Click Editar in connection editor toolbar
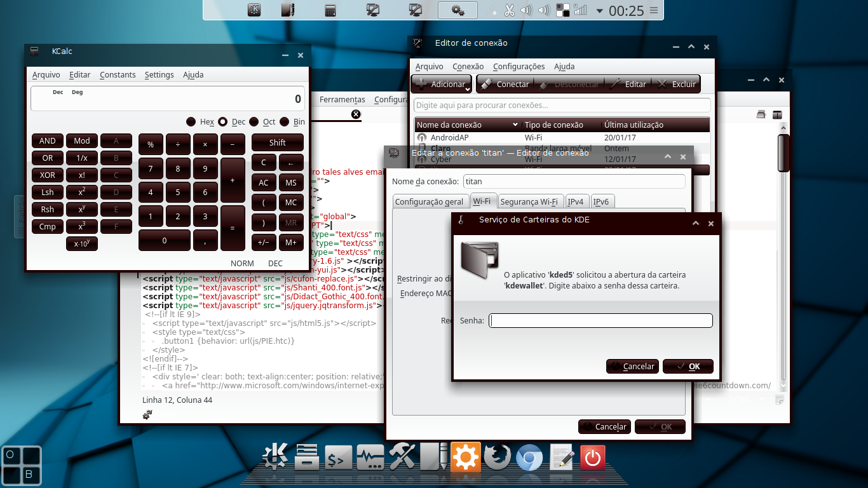 point(628,84)
